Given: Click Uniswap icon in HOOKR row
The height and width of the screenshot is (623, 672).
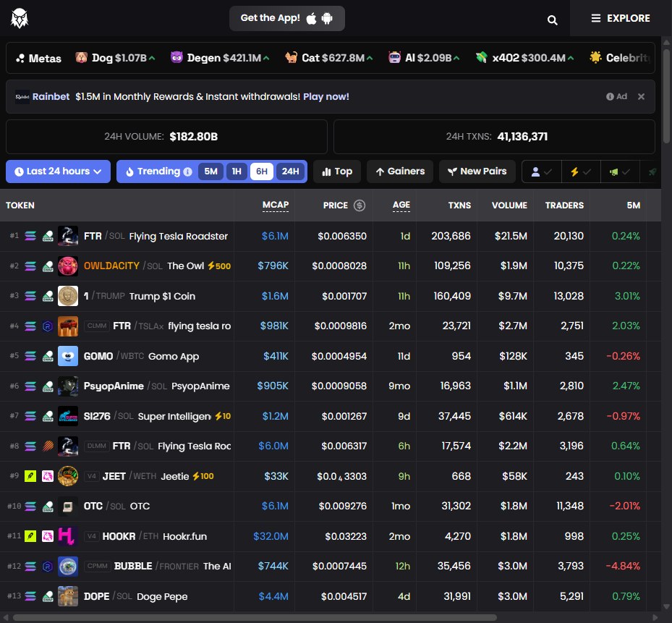Looking at the screenshot, I should [x=48, y=536].
